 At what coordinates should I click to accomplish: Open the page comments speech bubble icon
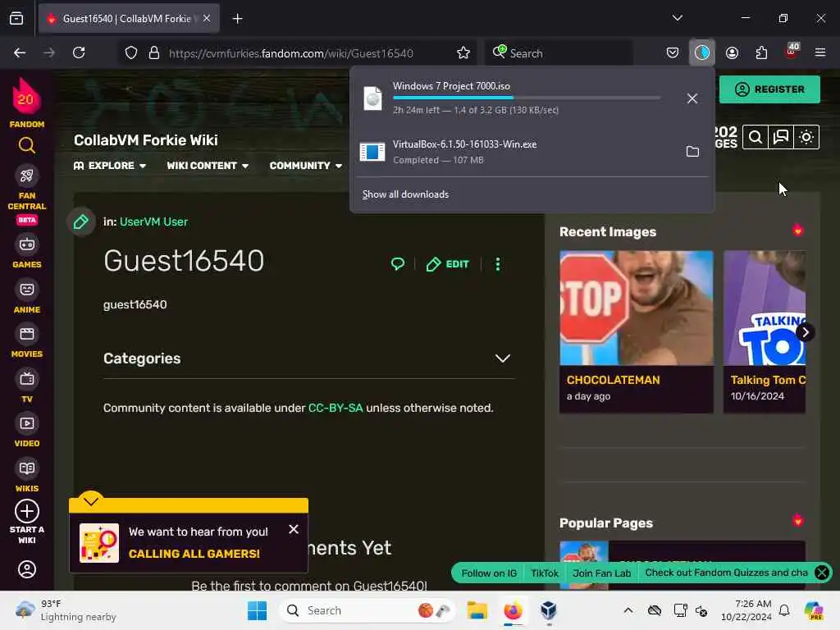(x=398, y=263)
